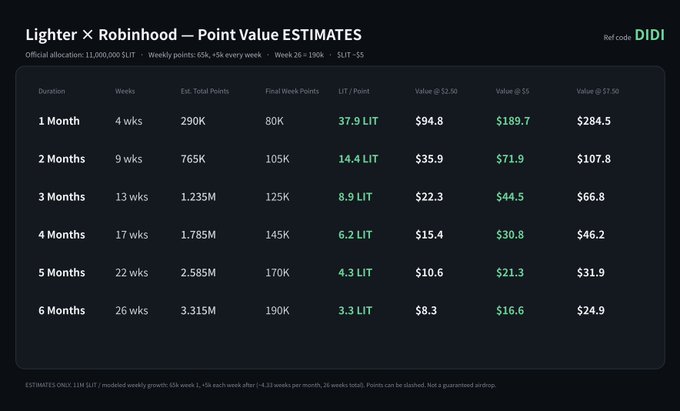680x411 pixels.
Task: Click the $10.6 value
Action: tap(429, 273)
